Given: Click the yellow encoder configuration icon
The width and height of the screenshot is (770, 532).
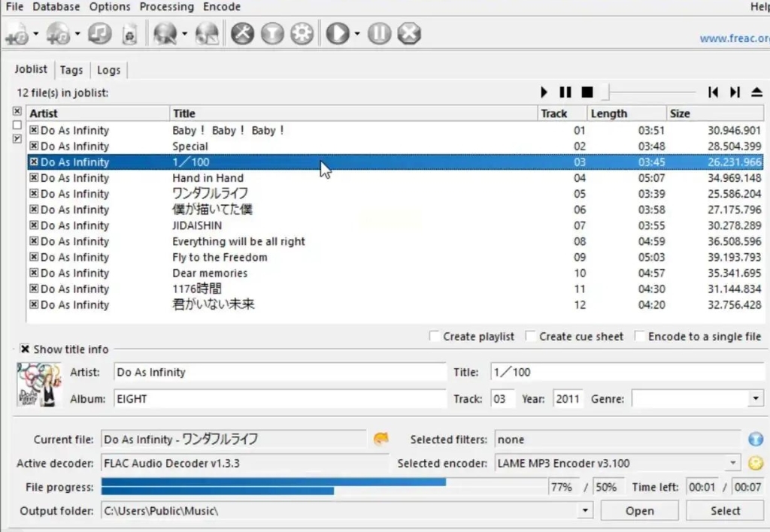Looking at the screenshot, I should pyautogui.click(x=756, y=463).
